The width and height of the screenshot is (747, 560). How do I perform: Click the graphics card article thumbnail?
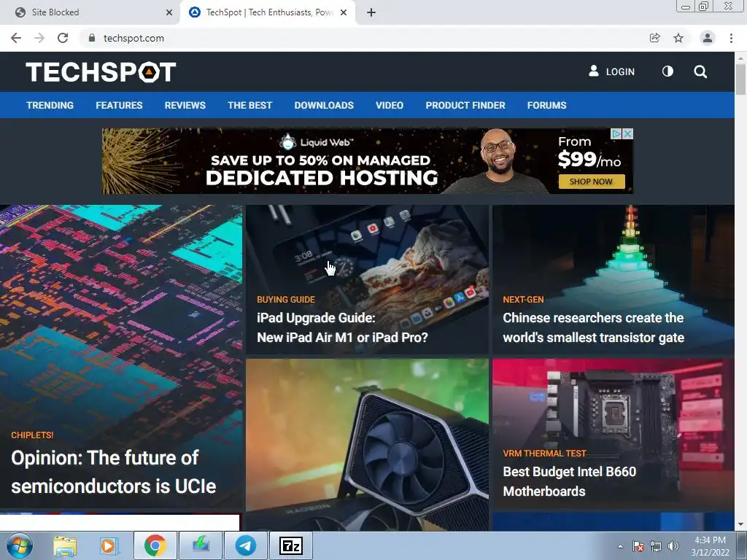click(x=367, y=444)
